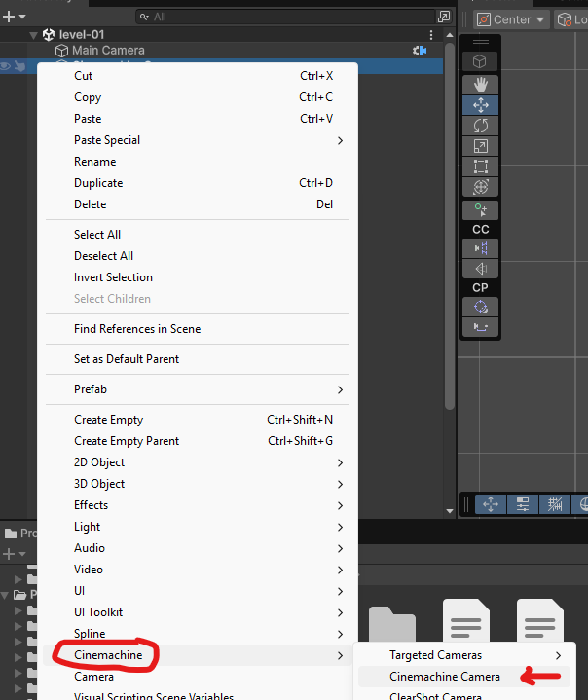The width and height of the screenshot is (588, 700).
Task: Open the Audio submenu entry
Action: coord(198,548)
